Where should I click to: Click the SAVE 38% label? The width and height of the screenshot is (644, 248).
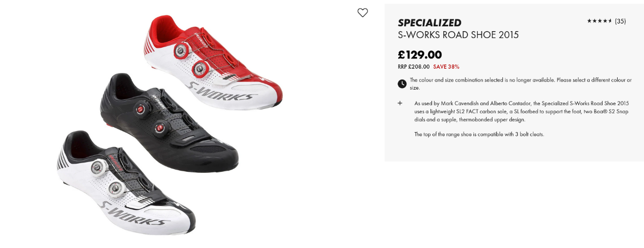coord(446,67)
